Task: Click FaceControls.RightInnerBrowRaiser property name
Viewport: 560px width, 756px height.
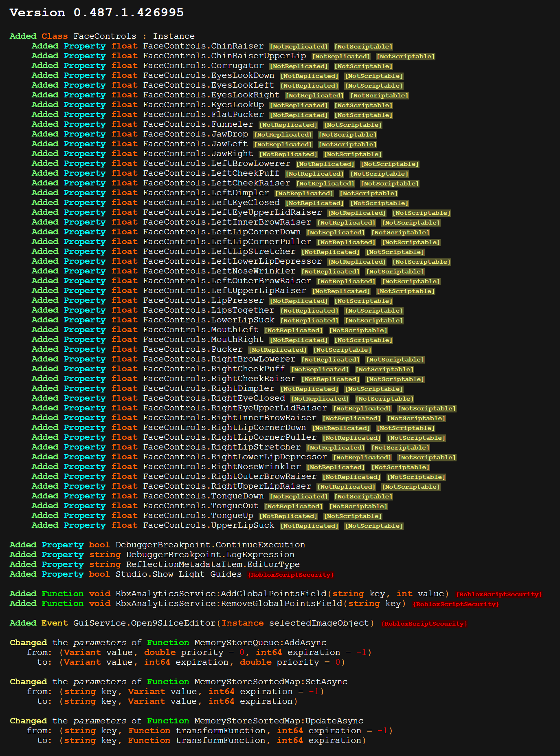Action: (x=230, y=418)
